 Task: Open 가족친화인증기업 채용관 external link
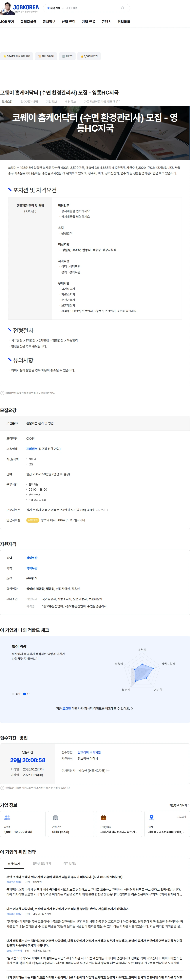pos(102,102)
